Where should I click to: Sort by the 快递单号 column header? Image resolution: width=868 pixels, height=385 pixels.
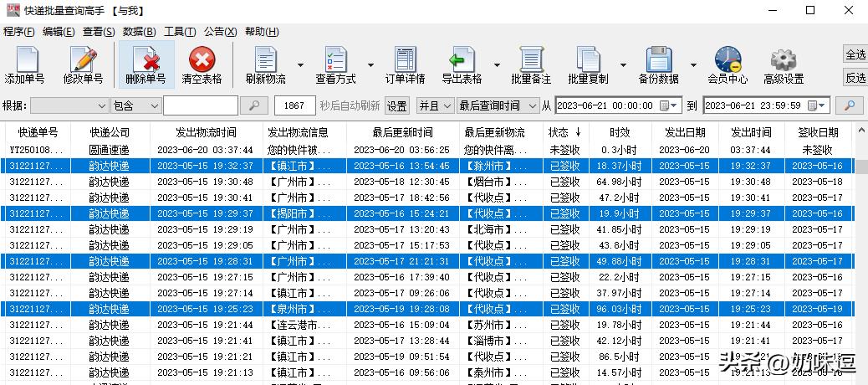[x=38, y=132]
